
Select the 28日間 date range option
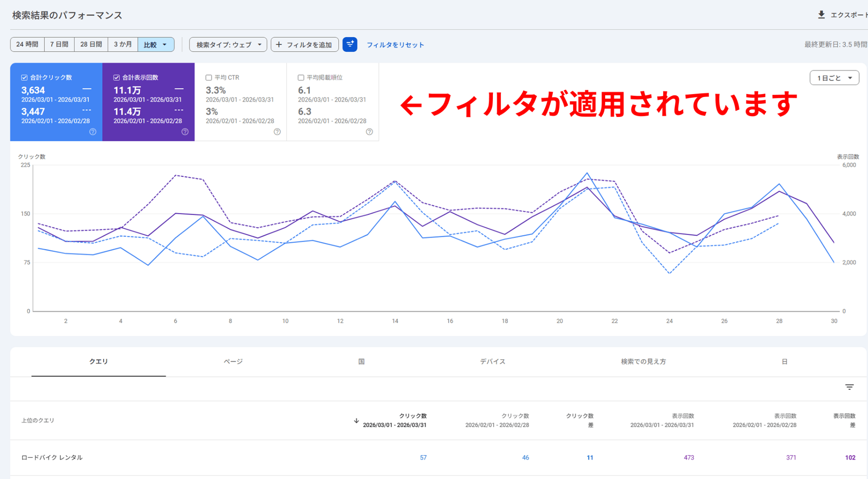pyautogui.click(x=91, y=44)
